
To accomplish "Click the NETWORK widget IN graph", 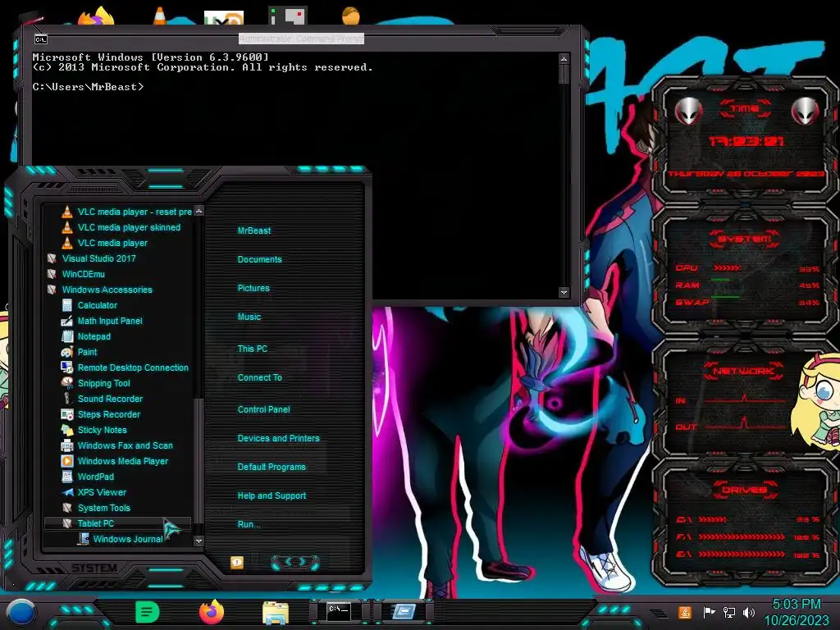I will click(x=743, y=399).
